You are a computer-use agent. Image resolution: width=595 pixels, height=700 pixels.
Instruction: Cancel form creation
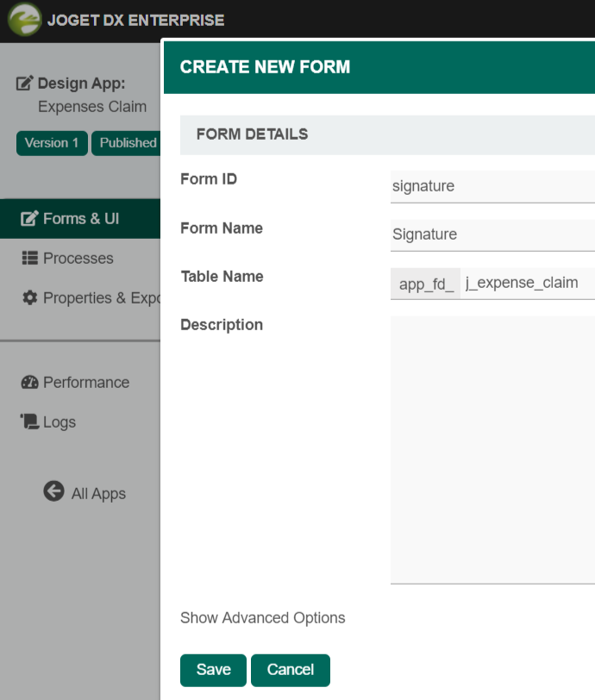point(290,670)
